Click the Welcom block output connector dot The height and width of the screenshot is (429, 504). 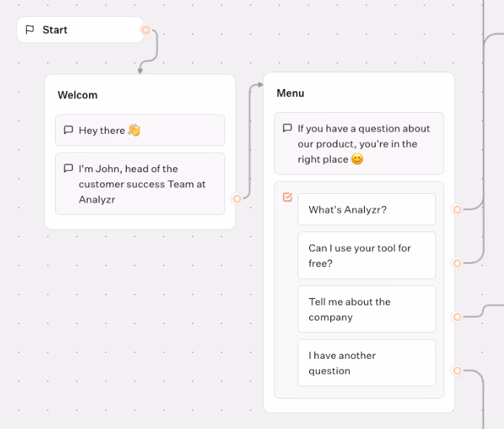pyautogui.click(x=237, y=198)
